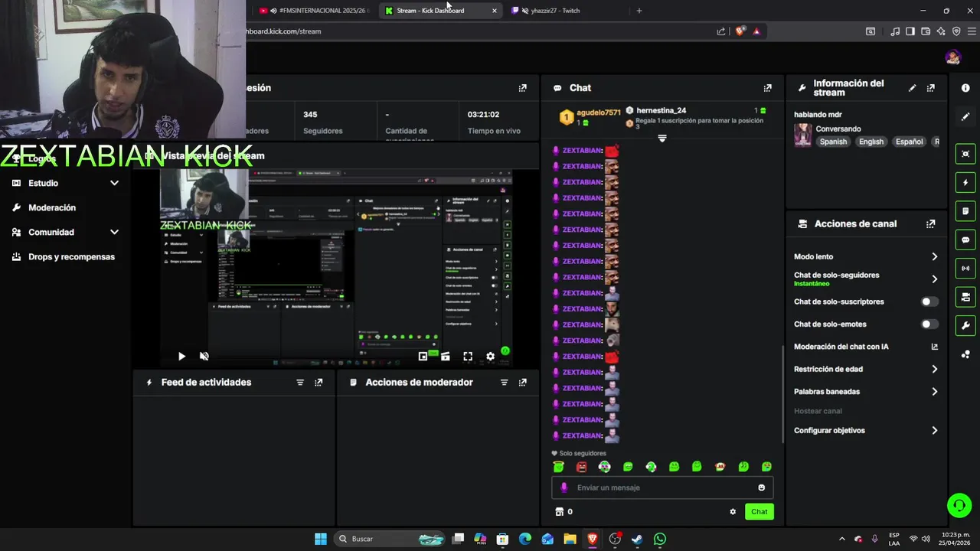Pop out Información del stream panel
980x551 pixels.
[931, 88]
